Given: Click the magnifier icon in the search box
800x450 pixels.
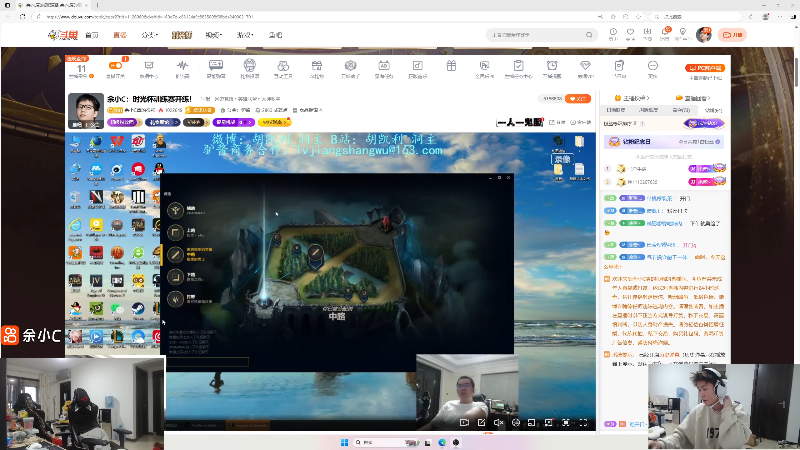Looking at the screenshot, I should coord(589,35).
